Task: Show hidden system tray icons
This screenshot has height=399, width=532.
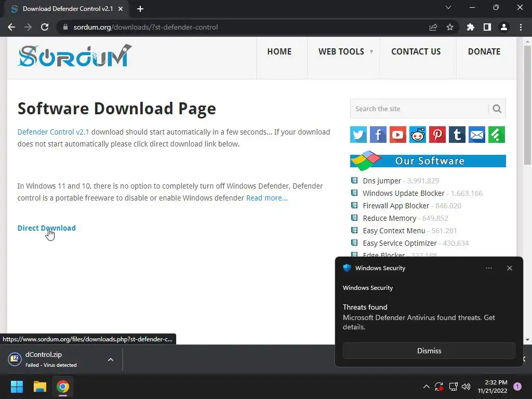Action: (427, 387)
